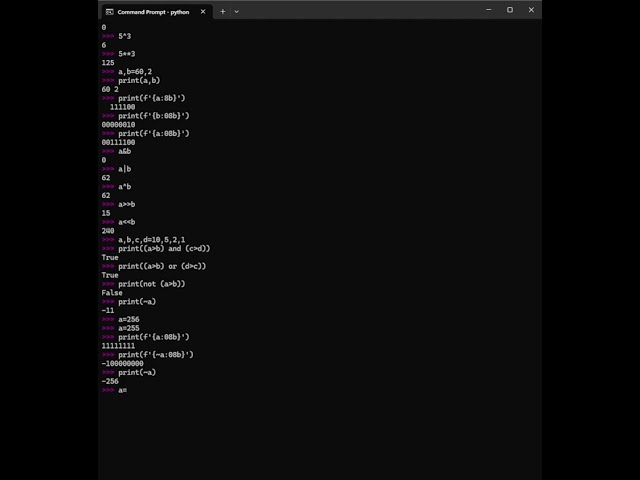Click the line '5**3'
Image resolution: width=640 pixels, height=480 pixels.
[118, 54]
